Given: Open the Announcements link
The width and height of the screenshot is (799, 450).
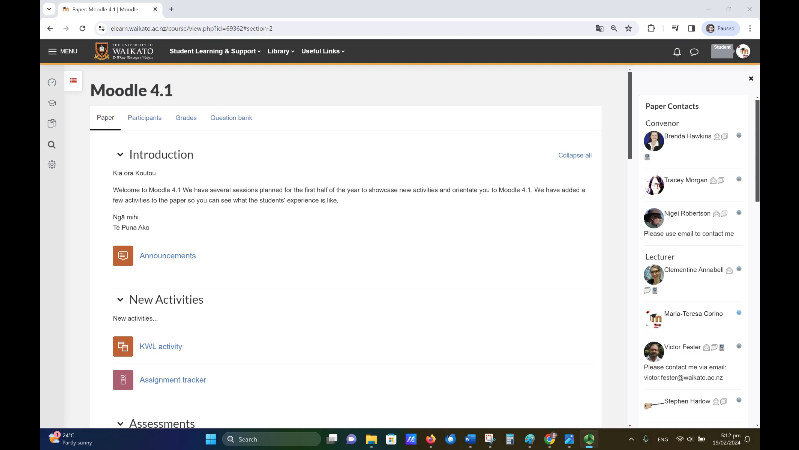Looking at the screenshot, I should [168, 256].
